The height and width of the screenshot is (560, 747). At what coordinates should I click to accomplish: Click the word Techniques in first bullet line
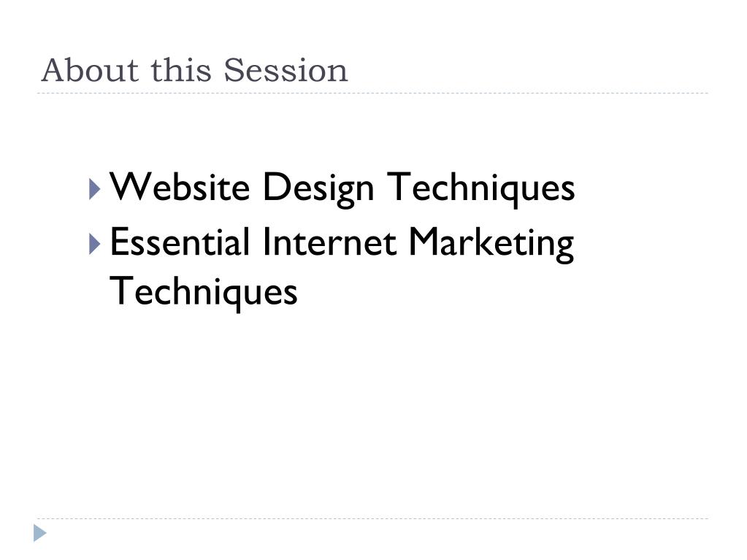tap(480, 188)
